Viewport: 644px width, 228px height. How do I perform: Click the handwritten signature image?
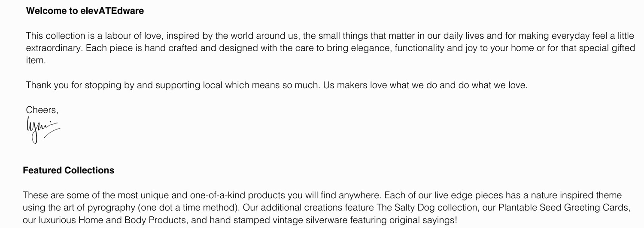[x=42, y=129]
